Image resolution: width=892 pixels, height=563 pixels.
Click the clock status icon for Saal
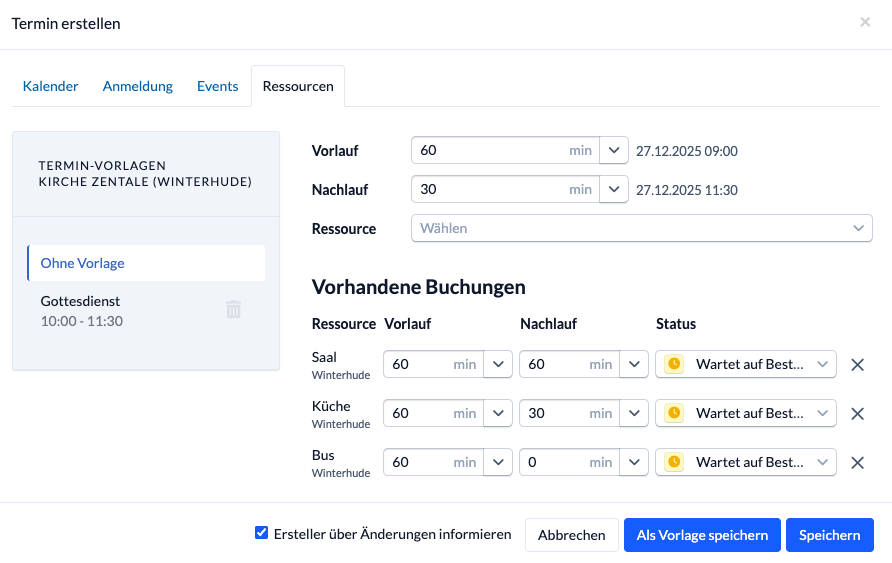pos(674,364)
